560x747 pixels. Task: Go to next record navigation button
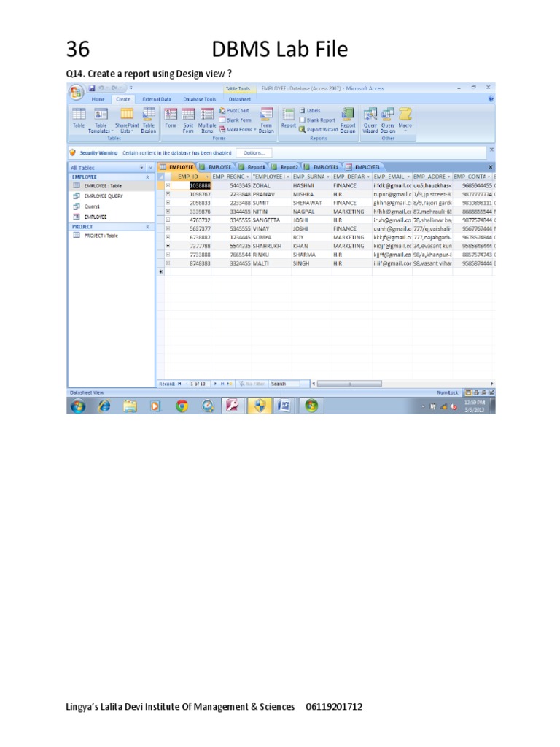pyautogui.click(x=215, y=384)
